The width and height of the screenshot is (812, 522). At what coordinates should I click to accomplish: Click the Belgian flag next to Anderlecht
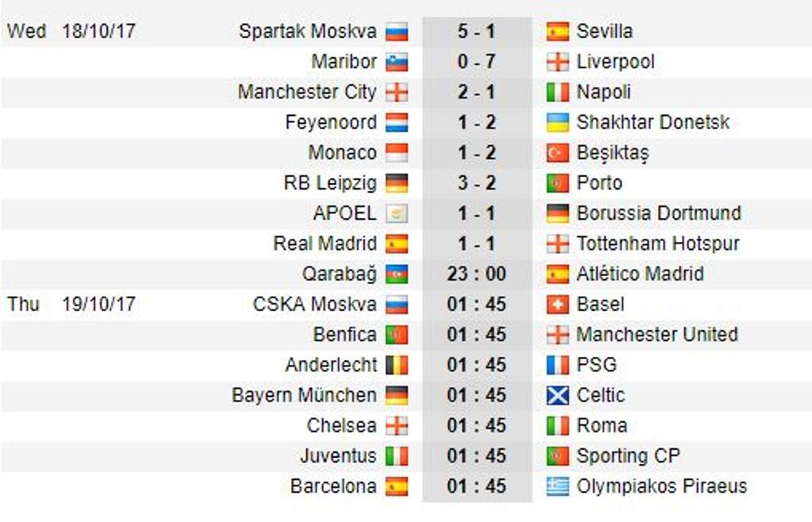click(396, 366)
